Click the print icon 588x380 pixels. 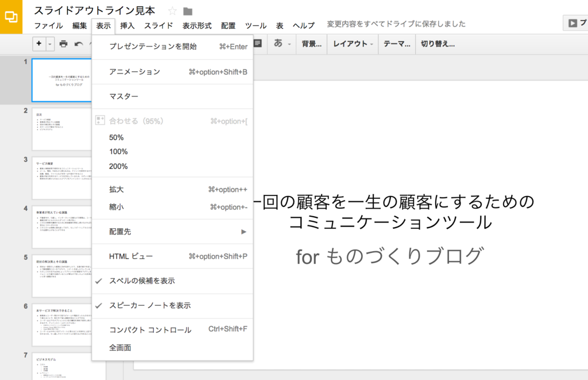click(64, 44)
